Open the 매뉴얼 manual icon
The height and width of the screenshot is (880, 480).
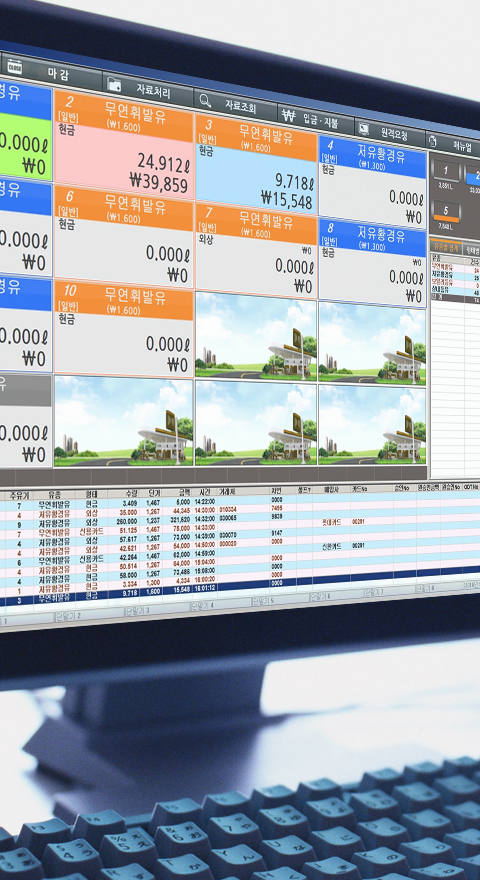tap(433, 142)
